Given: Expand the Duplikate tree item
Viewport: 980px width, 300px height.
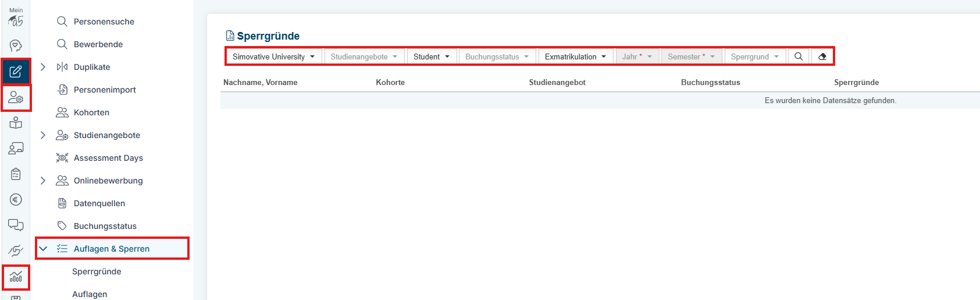Looking at the screenshot, I should (x=43, y=67).
